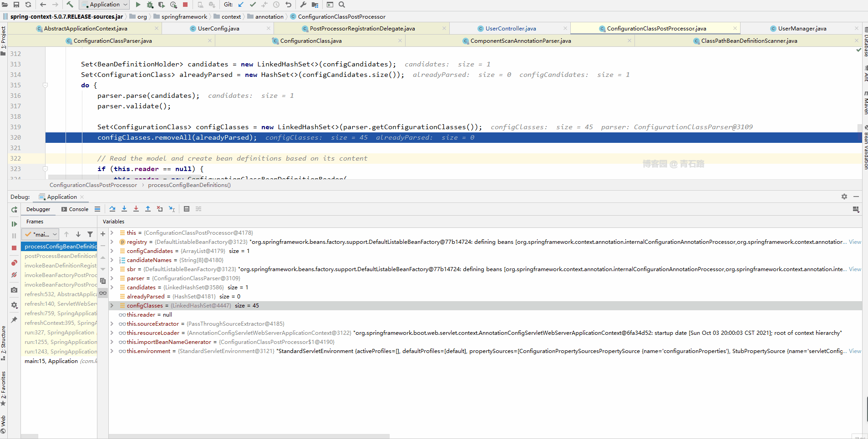Expand the 'this' variable node
Screen dimensions: 868x439
(x=112, y=232)
